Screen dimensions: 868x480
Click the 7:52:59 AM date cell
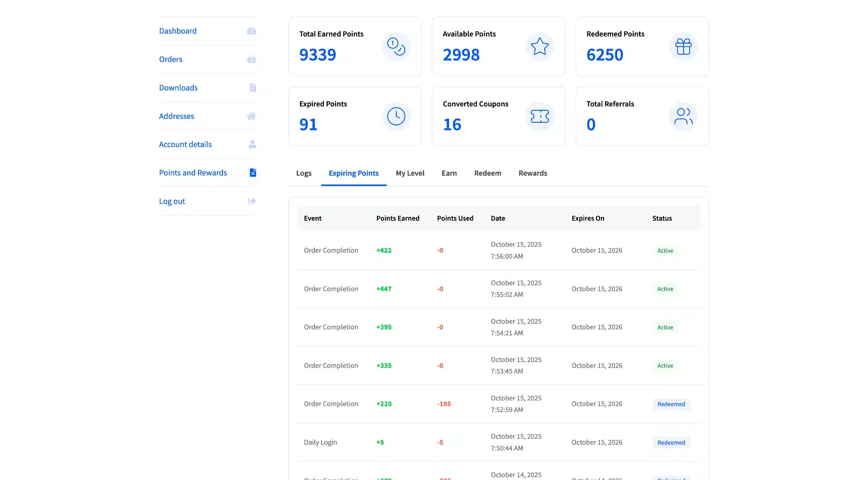(516, 404)
